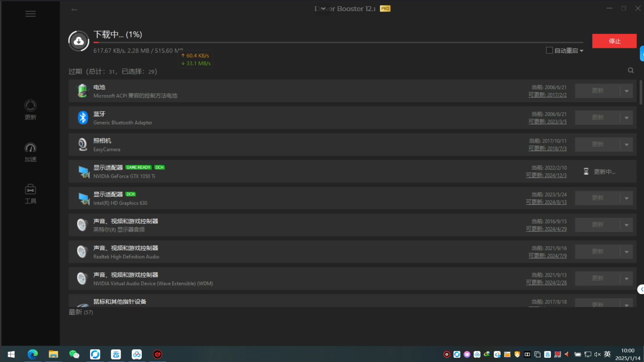Stop the download with 停止 button
Image resolution: width=644 pixels, height=362 pixels.
(x=614, y=41)
